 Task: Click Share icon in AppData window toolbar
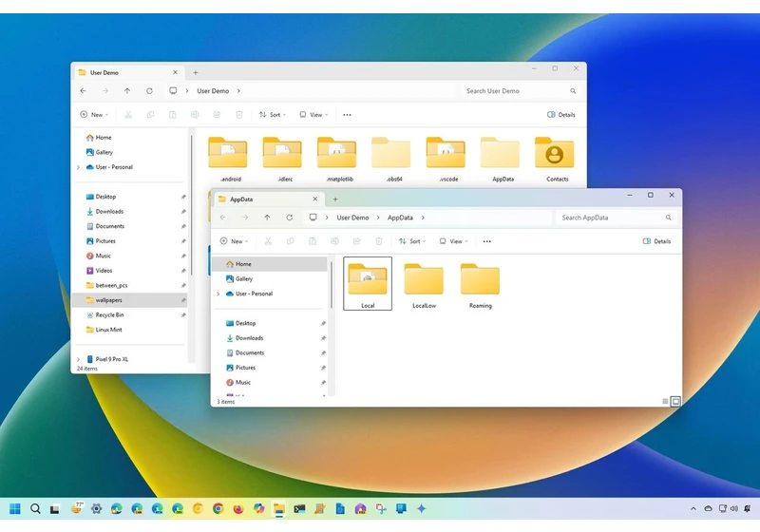point(357,241)
